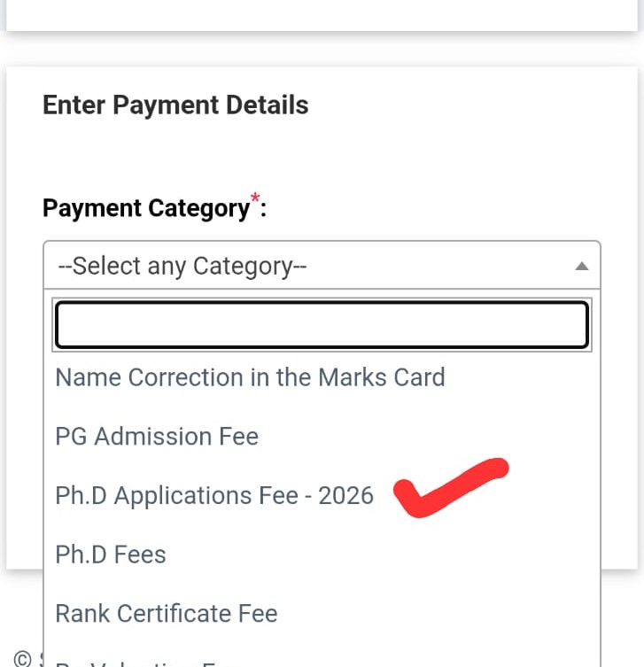This screenshot has height=667, width=644.
Task: Click the white card above payment section
Action: [322, 15]
